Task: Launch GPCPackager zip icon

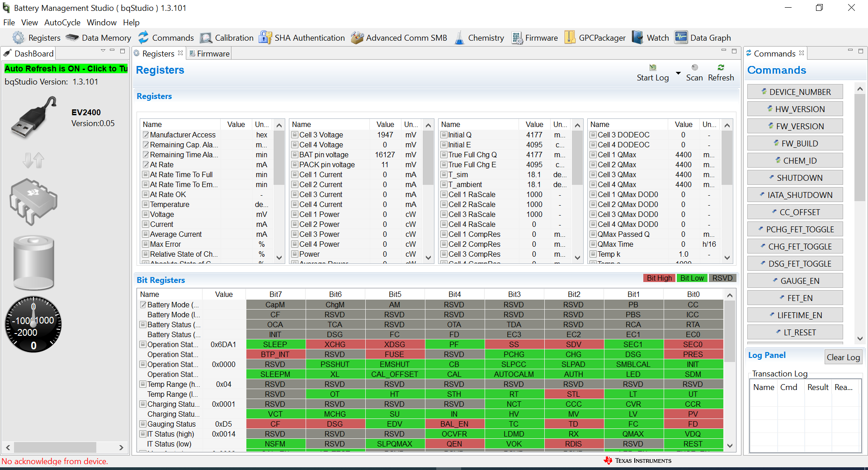Action: pos(570,38)
